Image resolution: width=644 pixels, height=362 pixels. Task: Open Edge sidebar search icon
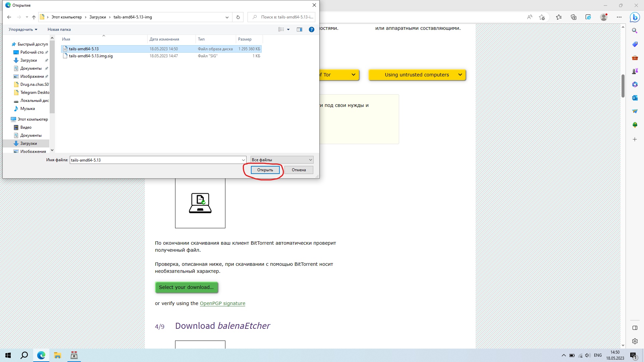[x=635, y=31]
